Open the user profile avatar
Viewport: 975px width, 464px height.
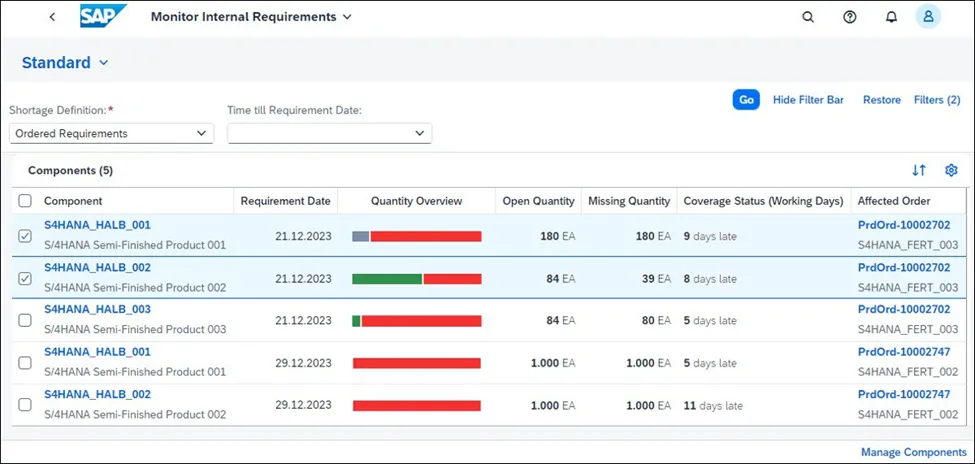click(928, 17)
